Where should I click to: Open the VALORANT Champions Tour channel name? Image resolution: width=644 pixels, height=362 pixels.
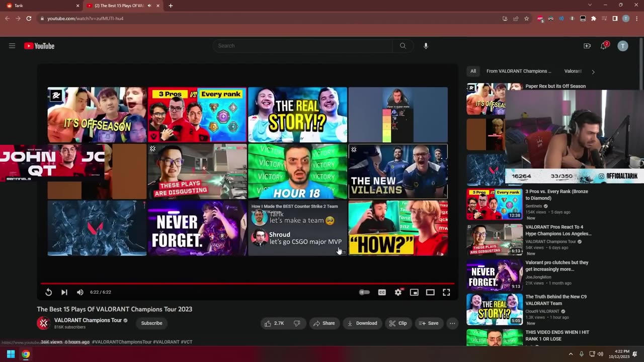(x=88, y=320)
